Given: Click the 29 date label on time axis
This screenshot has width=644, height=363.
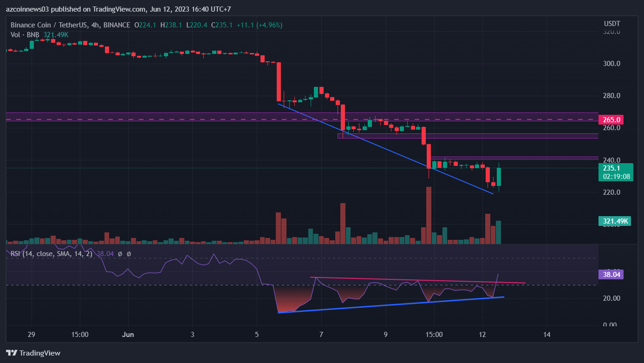Looking at the screenshot, I should click(32, 334).
